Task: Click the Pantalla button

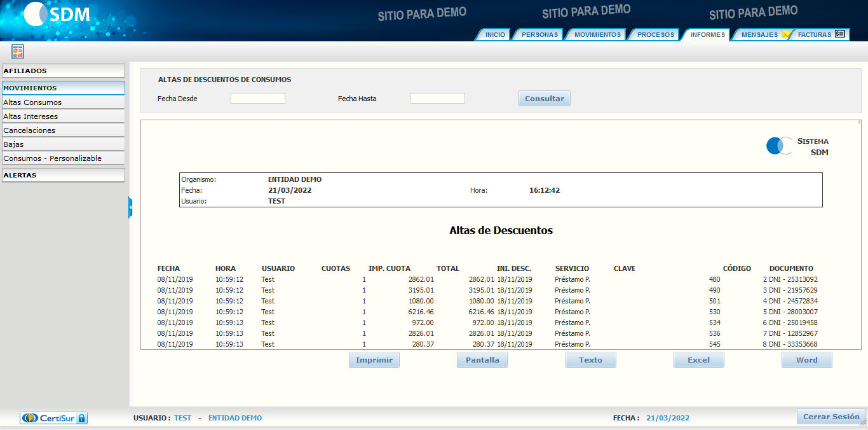Action: 482,360
